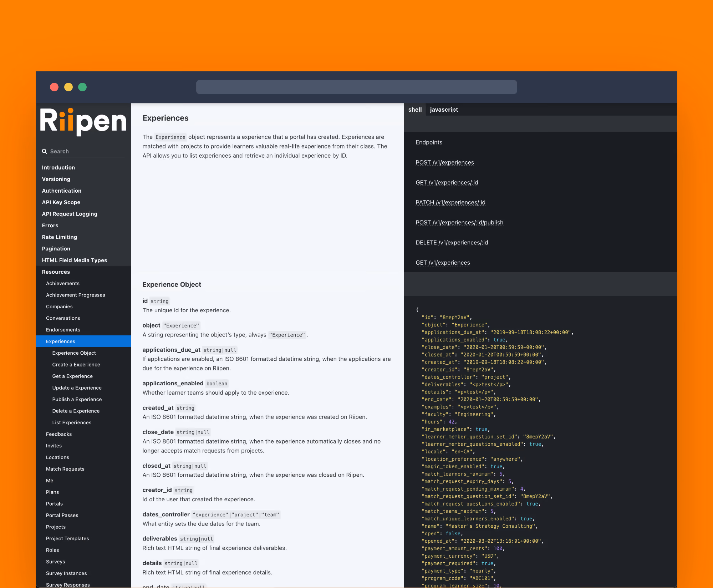Click the "program_code": "ABC101" JSON line
Screen dimensions: 713x588
[x=458, y=578]
